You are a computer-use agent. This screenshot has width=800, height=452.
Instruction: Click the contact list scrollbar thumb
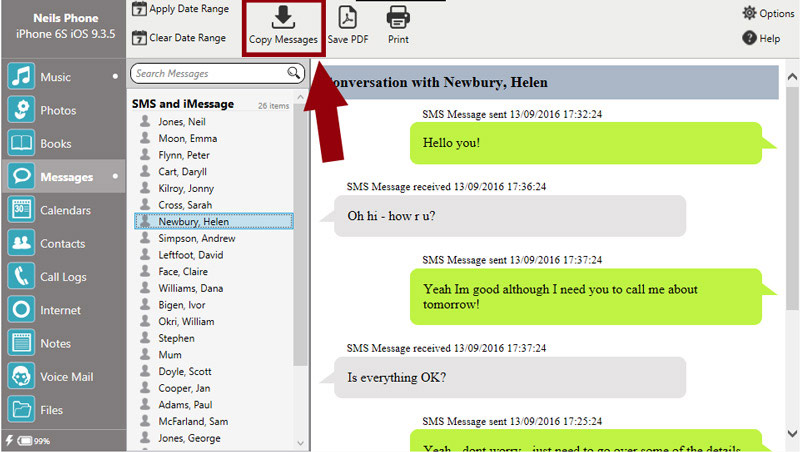tap(301, 235)
